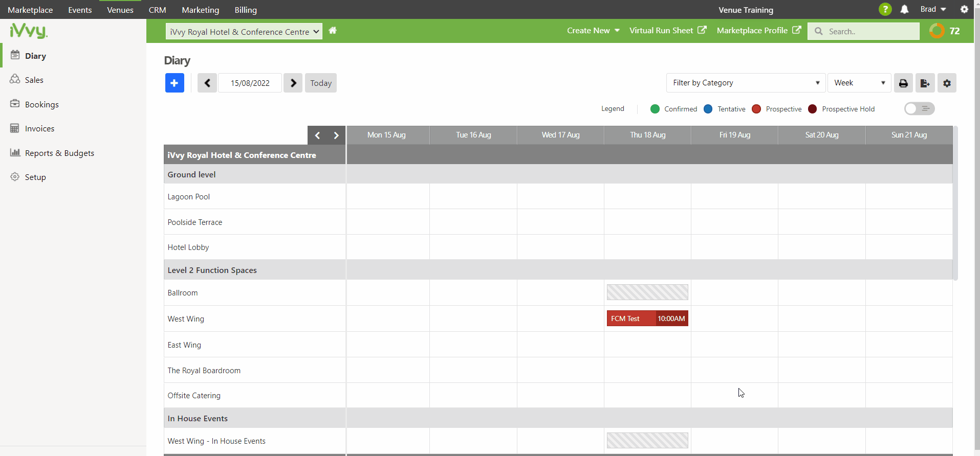Screen dimensions: 980x456
Task: Click the Setup gear icon in sidebar
Action: point(15,177)
